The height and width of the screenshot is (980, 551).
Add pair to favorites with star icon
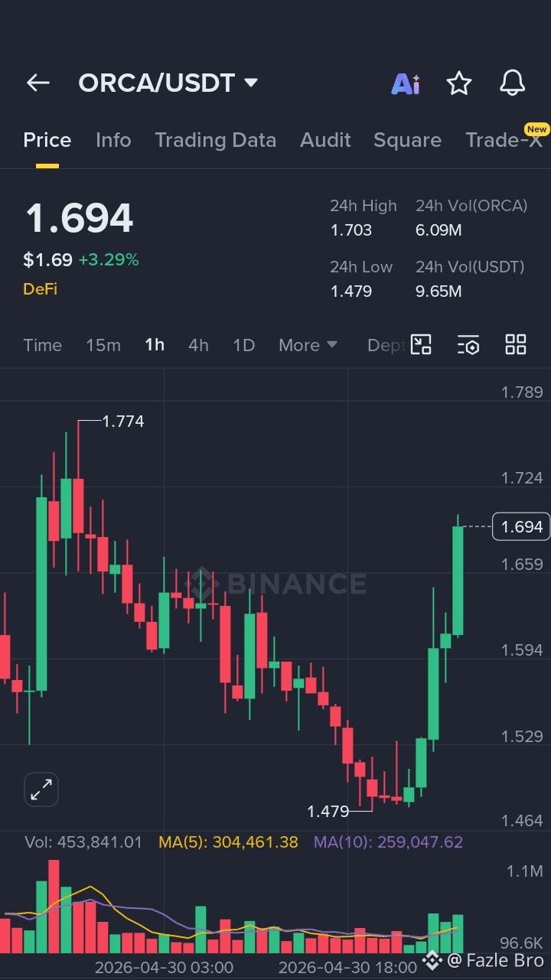[459, 83]
